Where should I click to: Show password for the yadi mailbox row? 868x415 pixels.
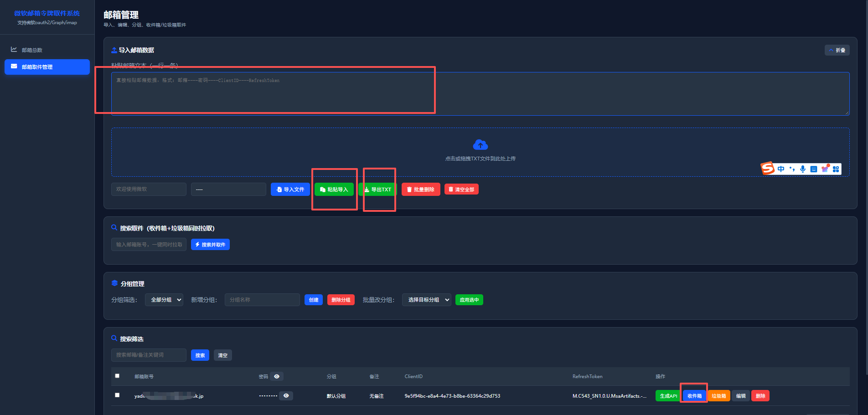(286, 395)
